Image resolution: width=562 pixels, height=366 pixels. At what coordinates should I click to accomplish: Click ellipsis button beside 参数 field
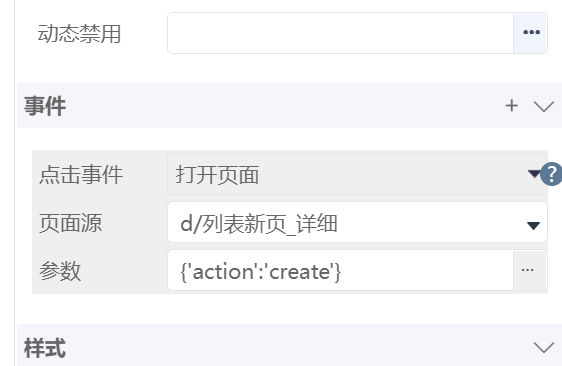tap(529, 270)
